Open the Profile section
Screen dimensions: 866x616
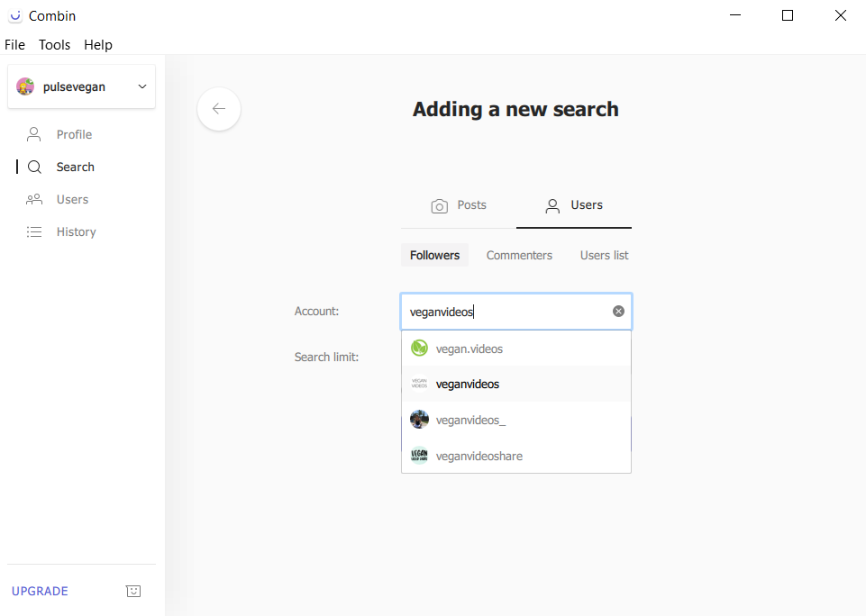74,134
